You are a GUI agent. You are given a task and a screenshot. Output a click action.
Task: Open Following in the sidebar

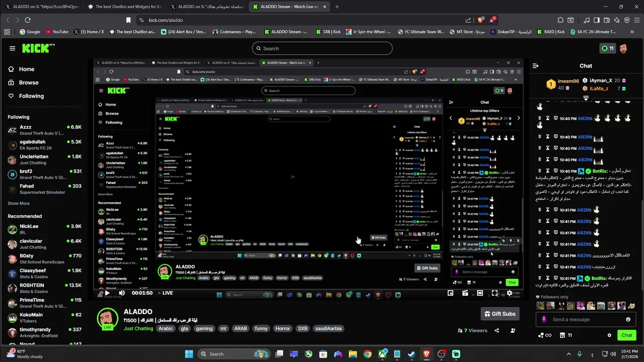click(x=26, y=96)
